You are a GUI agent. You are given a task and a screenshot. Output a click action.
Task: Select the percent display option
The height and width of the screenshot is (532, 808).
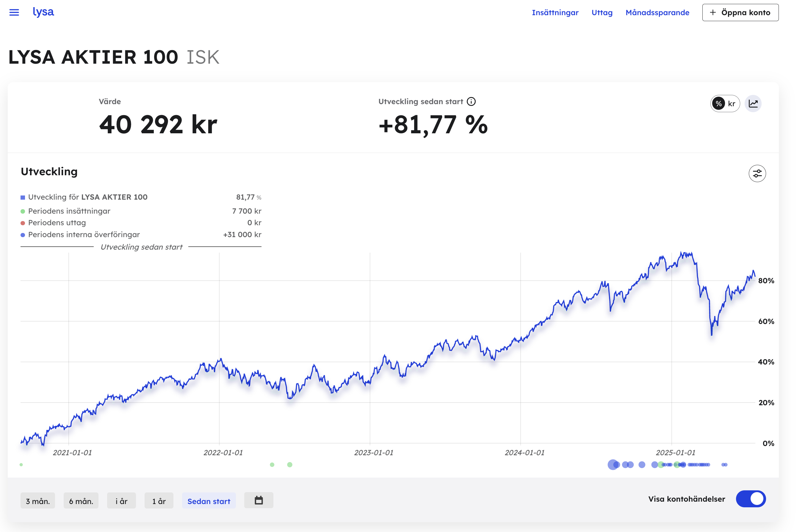718,104
